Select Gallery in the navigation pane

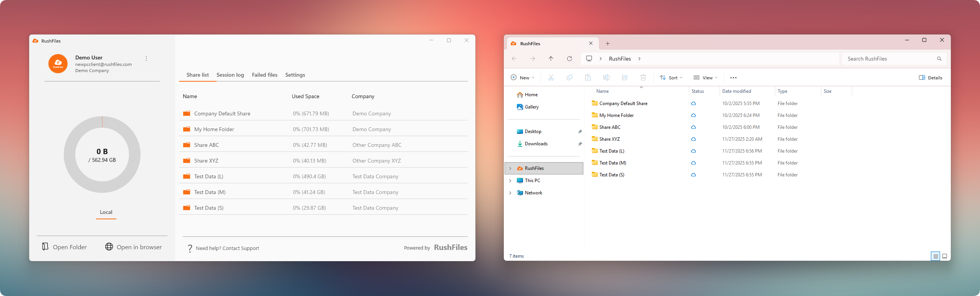[x=528, y=107]
